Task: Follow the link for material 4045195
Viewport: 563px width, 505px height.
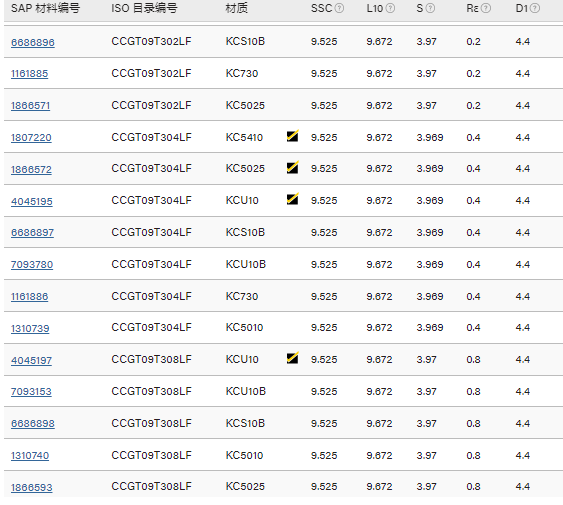Action: tap(32, 201)
